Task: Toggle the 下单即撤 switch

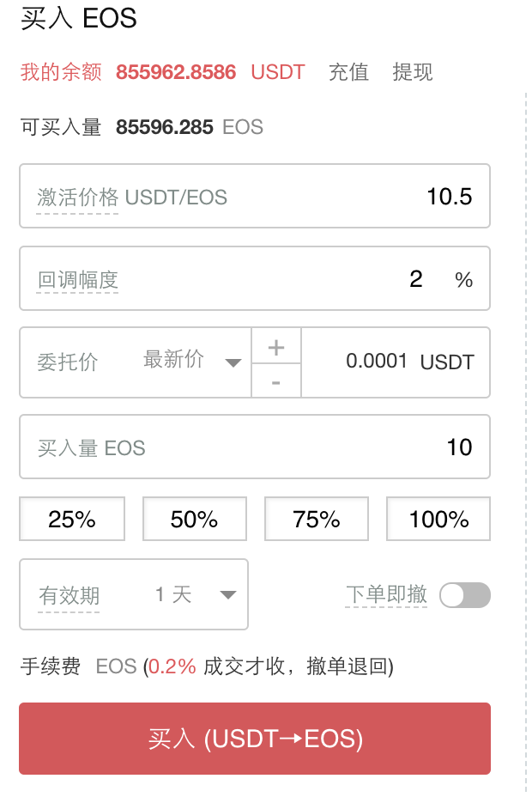Action: click(464, 594)
